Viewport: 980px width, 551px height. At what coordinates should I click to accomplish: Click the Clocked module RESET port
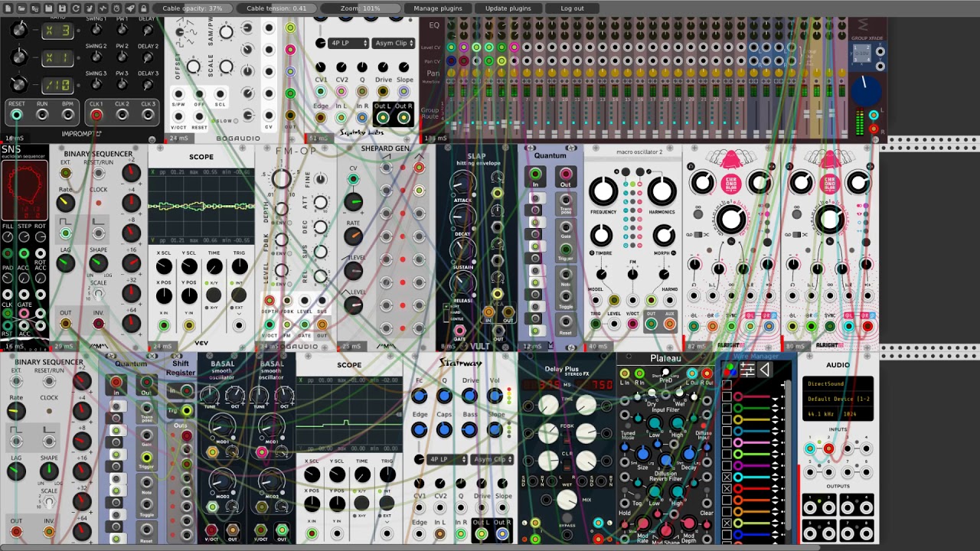click(17, 115)
